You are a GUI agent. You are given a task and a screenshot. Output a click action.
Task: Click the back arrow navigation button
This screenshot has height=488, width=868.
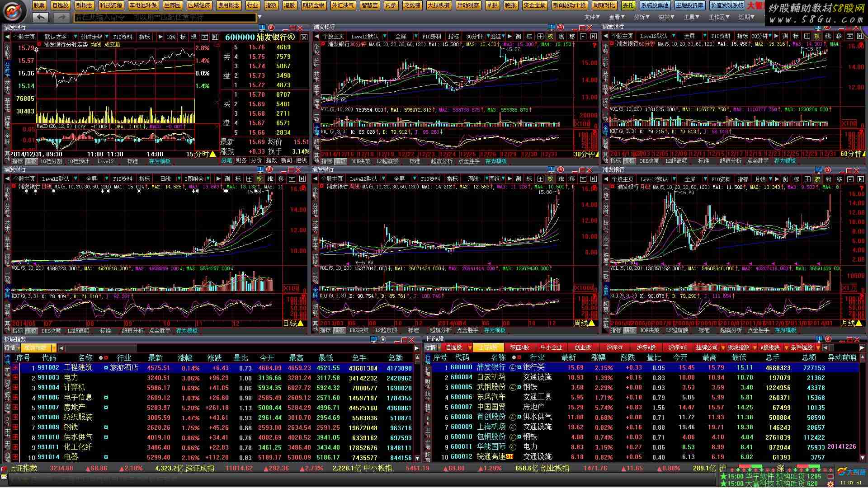[40, 17]
